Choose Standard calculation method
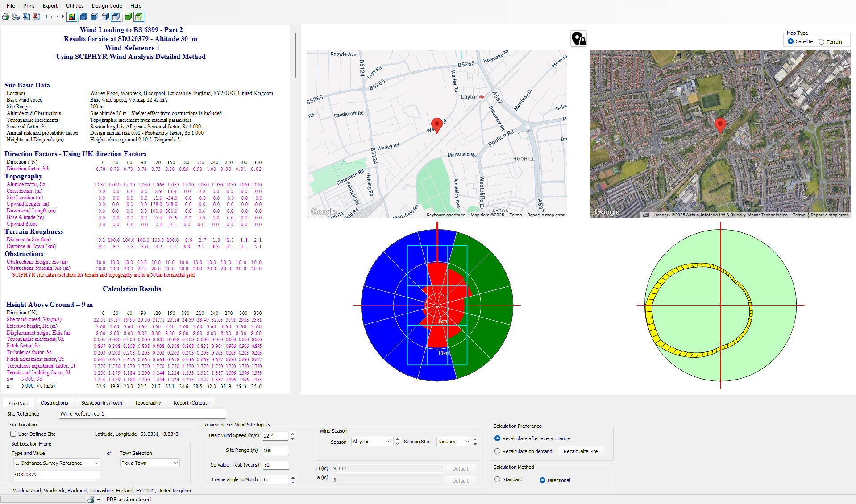 498,479
